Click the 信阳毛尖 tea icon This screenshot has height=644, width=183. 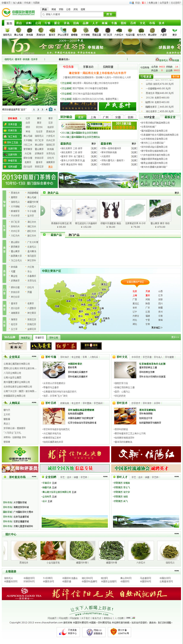point(7,31)
